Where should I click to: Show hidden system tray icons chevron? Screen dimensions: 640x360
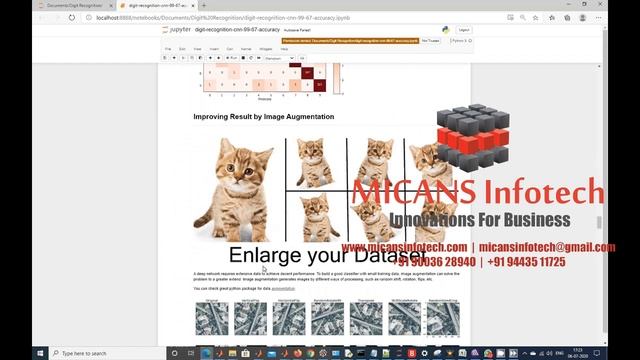[x=524, y=353]
